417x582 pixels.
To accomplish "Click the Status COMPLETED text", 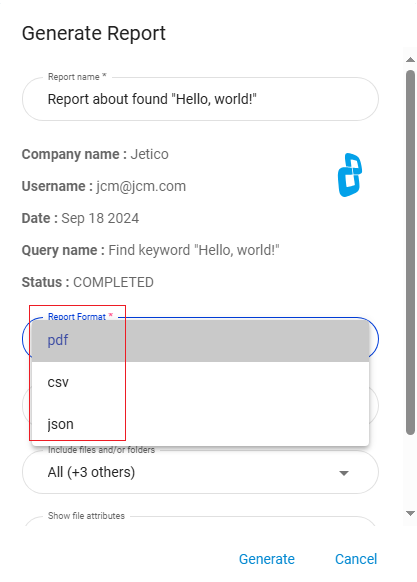I will (88, 282).
